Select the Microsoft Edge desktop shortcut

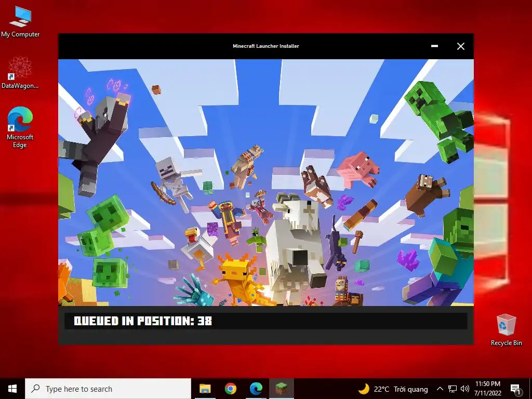[x=20, y=127]
